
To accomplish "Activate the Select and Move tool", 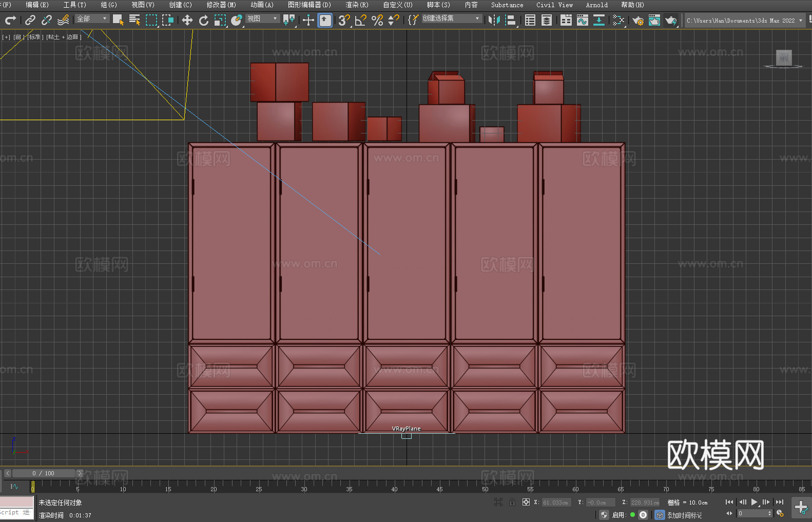I will click(x=187, y=20).
